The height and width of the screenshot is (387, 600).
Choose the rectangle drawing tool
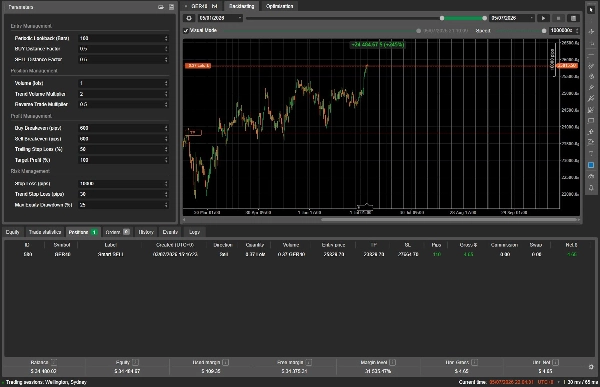(x=591, y=121)
